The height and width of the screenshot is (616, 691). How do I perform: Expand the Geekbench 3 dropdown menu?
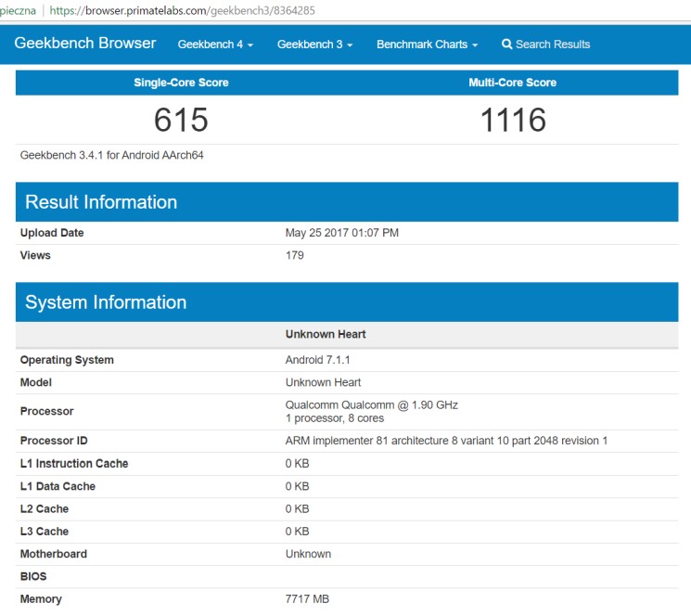click(x=314, y=45)
